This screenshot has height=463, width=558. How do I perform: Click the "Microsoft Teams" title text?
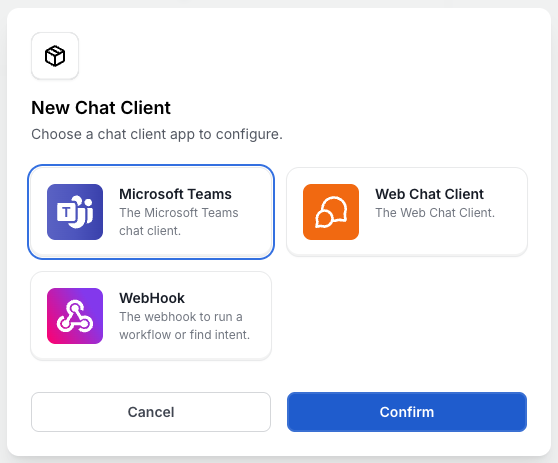click(175, 194)
